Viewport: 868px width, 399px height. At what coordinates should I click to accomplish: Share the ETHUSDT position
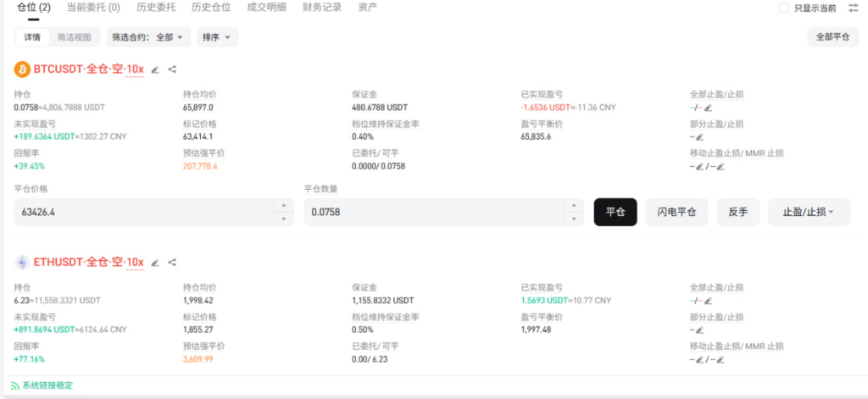pyautogui.click(x=172, y=263)
